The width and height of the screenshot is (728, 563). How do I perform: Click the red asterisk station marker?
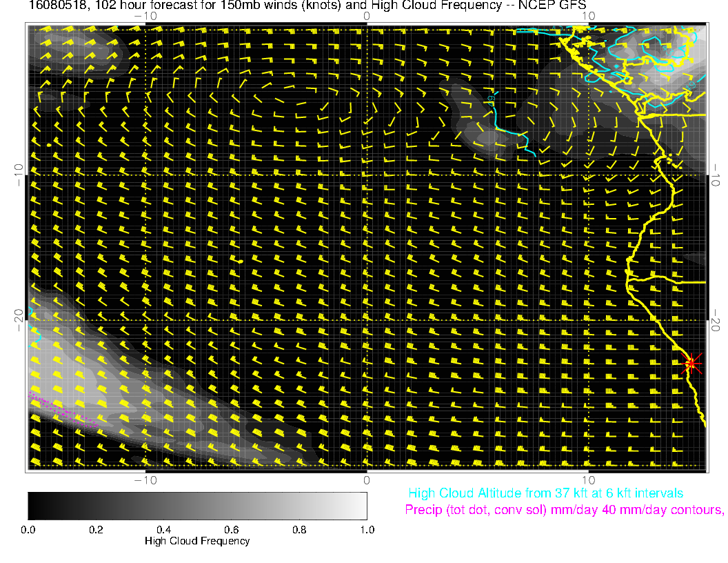tap(691, 363)
